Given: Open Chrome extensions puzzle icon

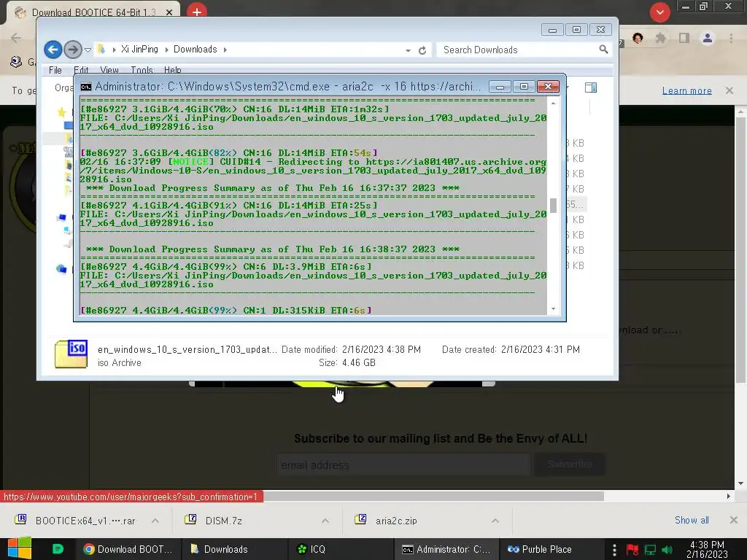Looking at the screenshot, I should [660, 38].
